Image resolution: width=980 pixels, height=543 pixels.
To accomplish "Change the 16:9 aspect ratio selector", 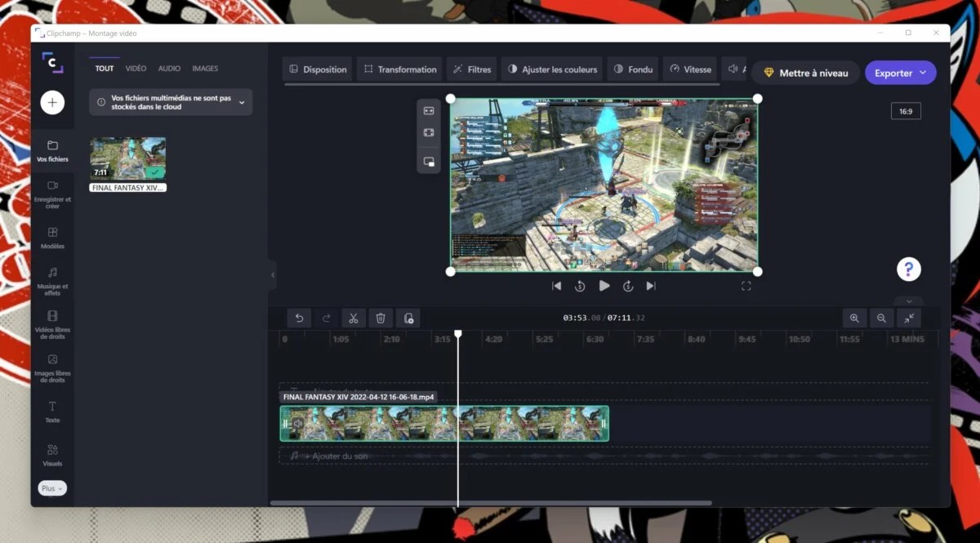I will pyautogui.click(x=906, y=111).
